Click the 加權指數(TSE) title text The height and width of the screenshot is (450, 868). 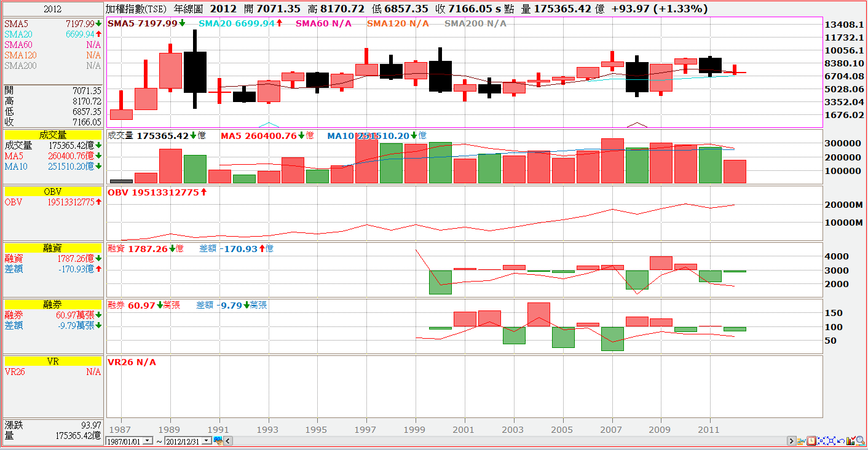[137, 9]
